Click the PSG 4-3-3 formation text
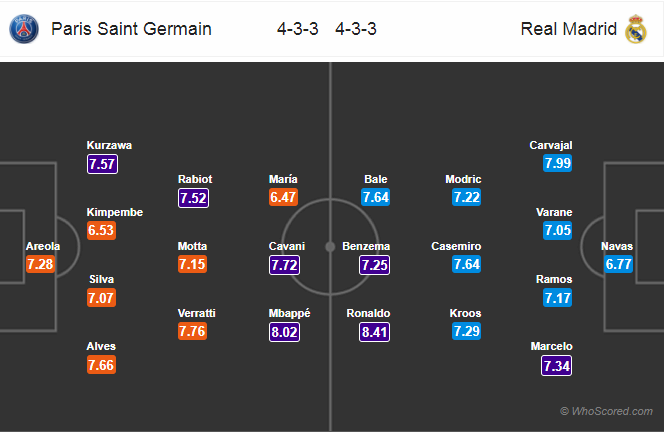The width and height of the screenshot is (667, 432). tap(298, 29)
